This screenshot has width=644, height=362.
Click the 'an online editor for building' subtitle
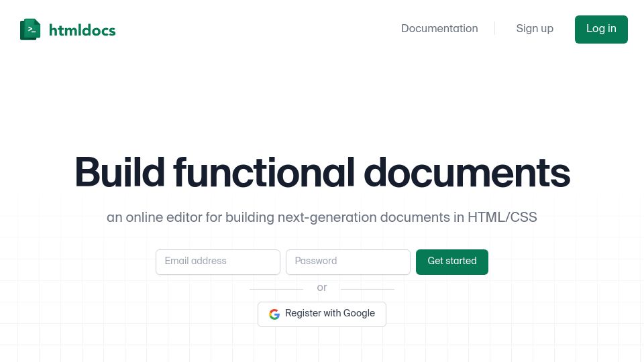(x=322, y=217)
